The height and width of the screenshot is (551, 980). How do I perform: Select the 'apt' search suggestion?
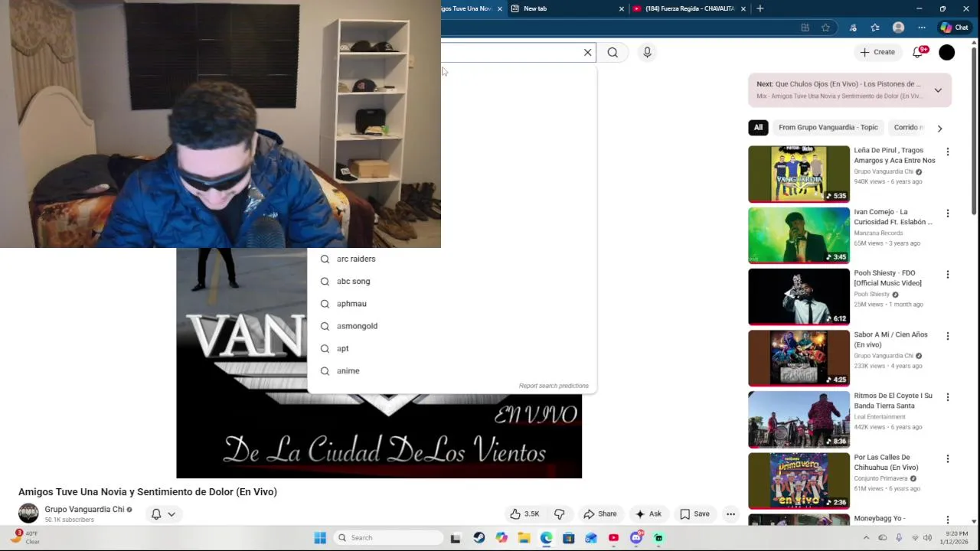pos(452,348)
